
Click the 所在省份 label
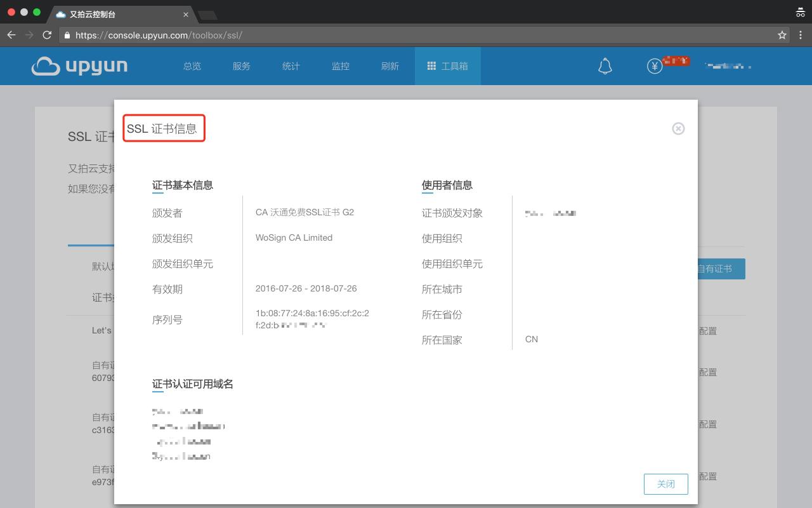(x=442, y=314)
